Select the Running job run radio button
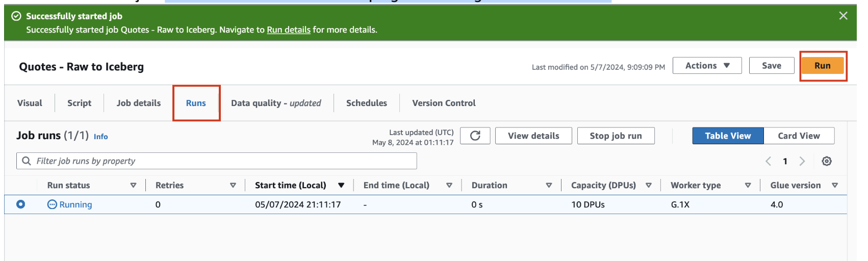This screenshot has height=261, width=868. tap(20, 204)
